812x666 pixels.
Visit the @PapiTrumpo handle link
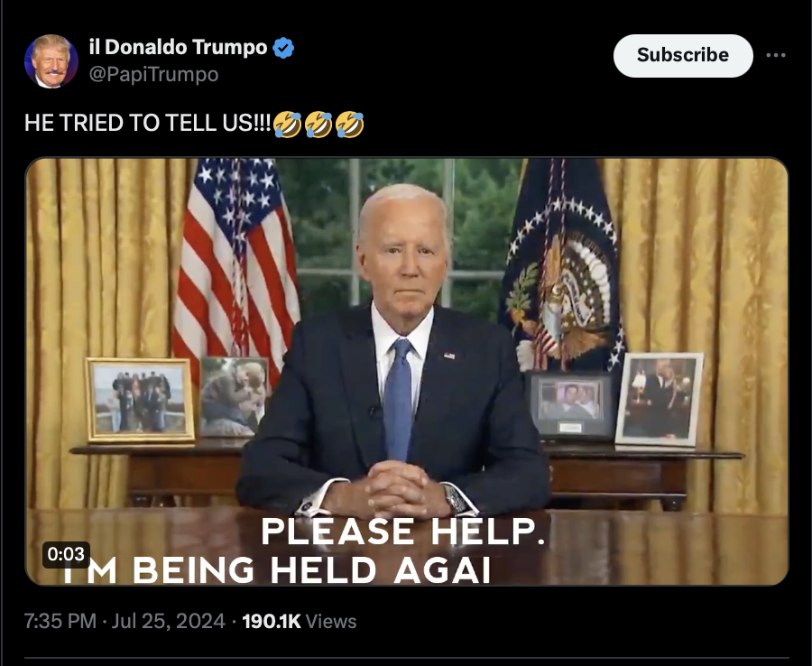[153, 75]
